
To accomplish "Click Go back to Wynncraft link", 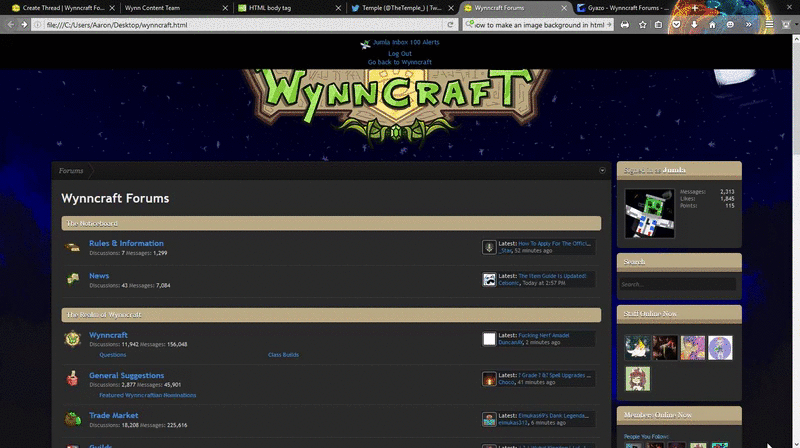I will pos(399,62).
